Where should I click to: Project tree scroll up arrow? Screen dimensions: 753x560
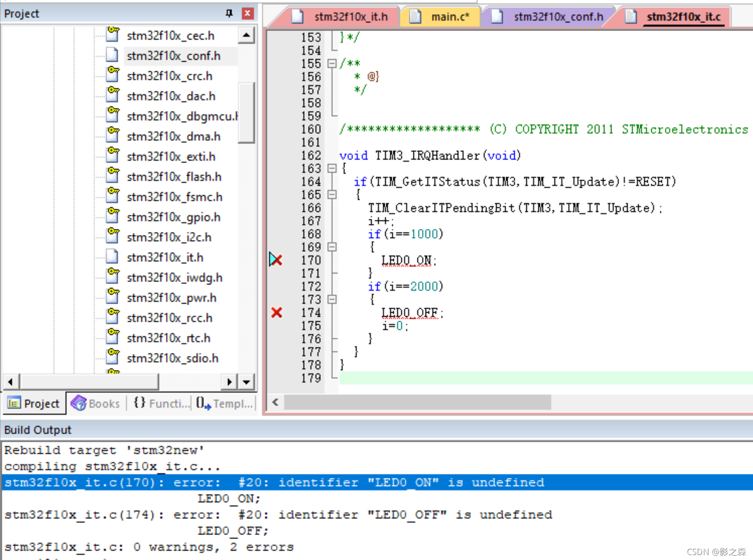click(246, 35)
